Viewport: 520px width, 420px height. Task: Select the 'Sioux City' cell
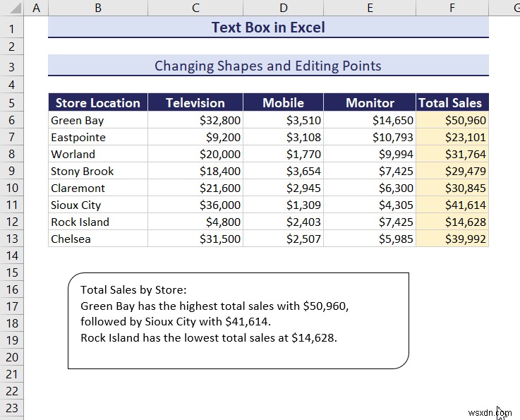point(98,205)
